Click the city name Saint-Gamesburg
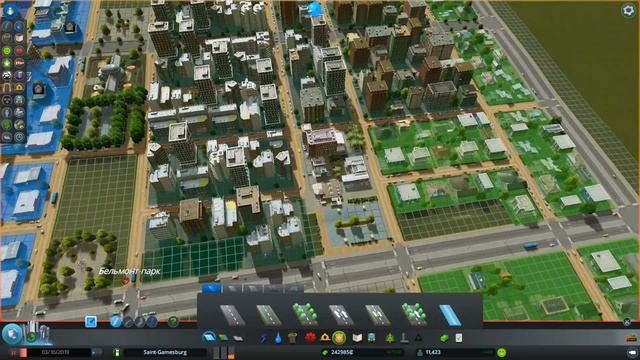 (x=165, y=352)
